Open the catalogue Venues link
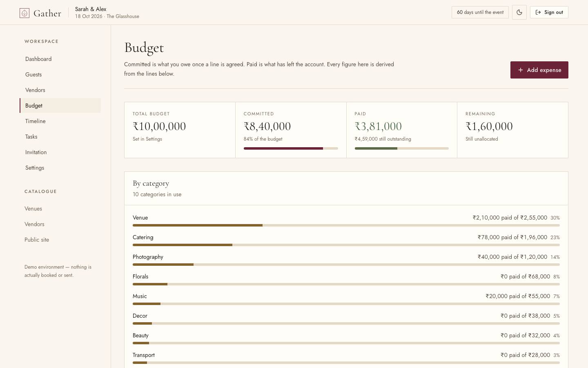 coord(33,209)
